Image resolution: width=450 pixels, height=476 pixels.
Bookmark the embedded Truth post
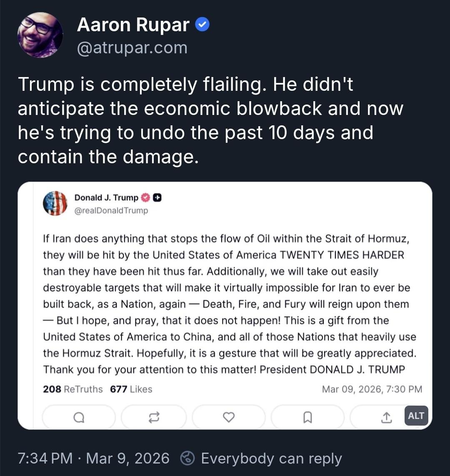(307, 416)
